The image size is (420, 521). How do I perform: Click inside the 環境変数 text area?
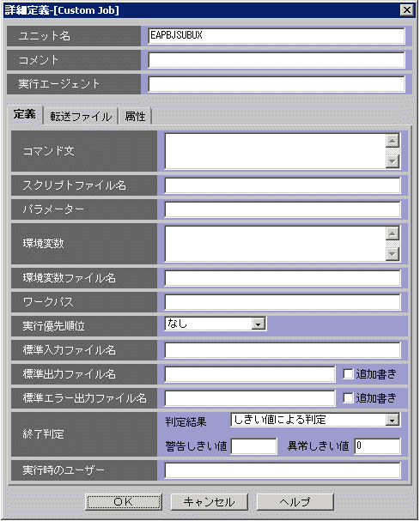click(x=275, y=244)
